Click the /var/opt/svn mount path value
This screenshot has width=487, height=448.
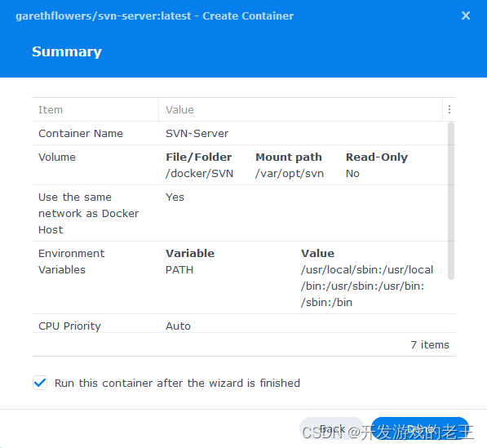(290, 173)
